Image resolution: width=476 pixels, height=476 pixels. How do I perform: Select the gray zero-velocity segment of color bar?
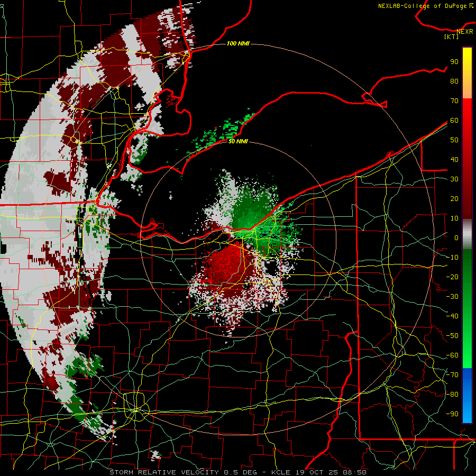click(467, 234)
